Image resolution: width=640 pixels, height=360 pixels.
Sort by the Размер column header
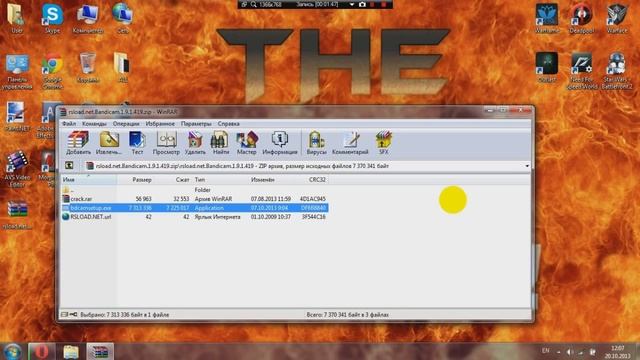point(136,180)
